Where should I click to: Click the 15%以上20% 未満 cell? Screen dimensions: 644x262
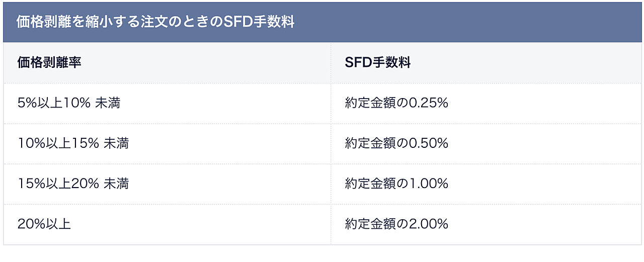167,184
